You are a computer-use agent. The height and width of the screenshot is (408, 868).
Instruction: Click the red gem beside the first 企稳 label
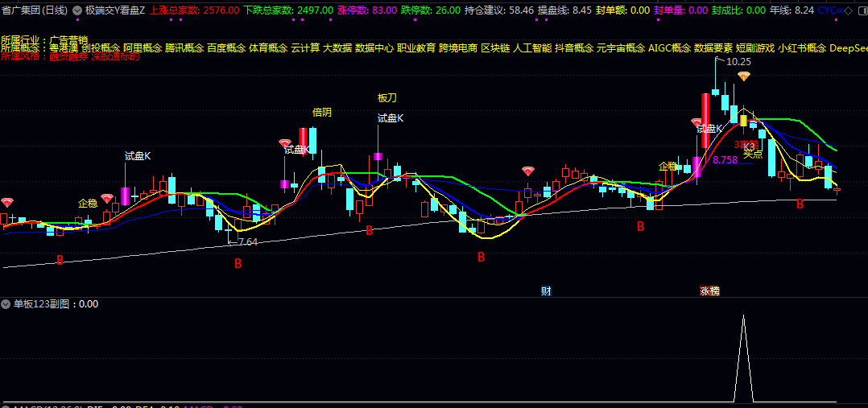click(x=107, y=198)
